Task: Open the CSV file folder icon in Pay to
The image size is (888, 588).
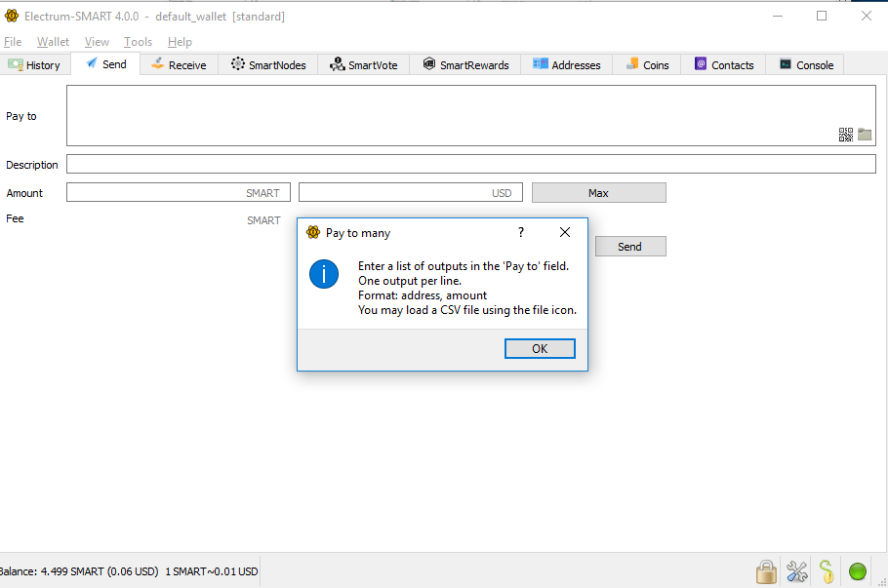Action: [865, 135]
